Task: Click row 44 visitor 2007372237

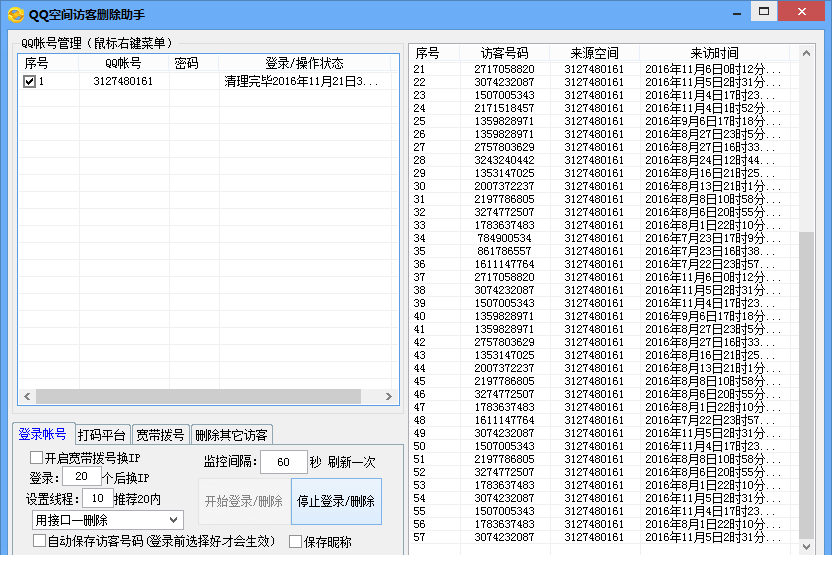Action: pos(504,368)
